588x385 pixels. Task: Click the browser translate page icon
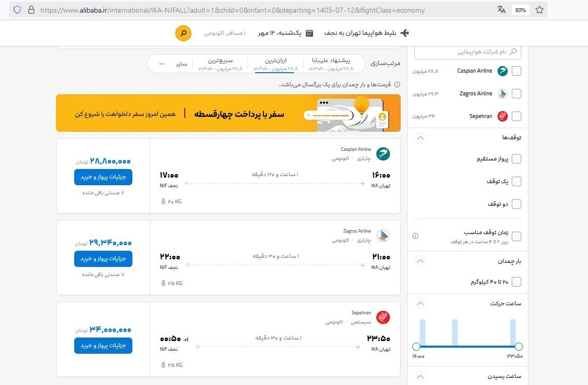(x=502, y=10)
